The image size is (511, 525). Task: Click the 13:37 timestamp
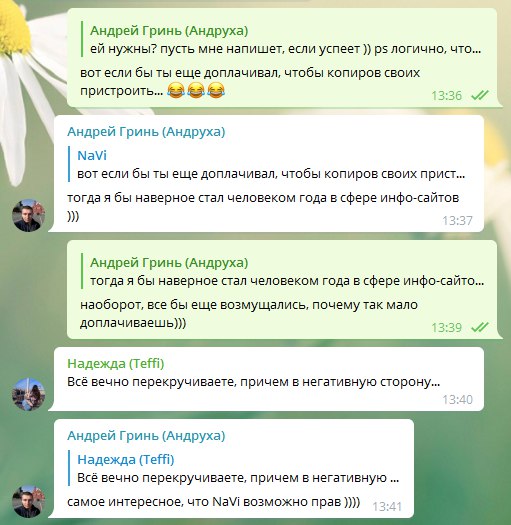click(x=457, y=221)
